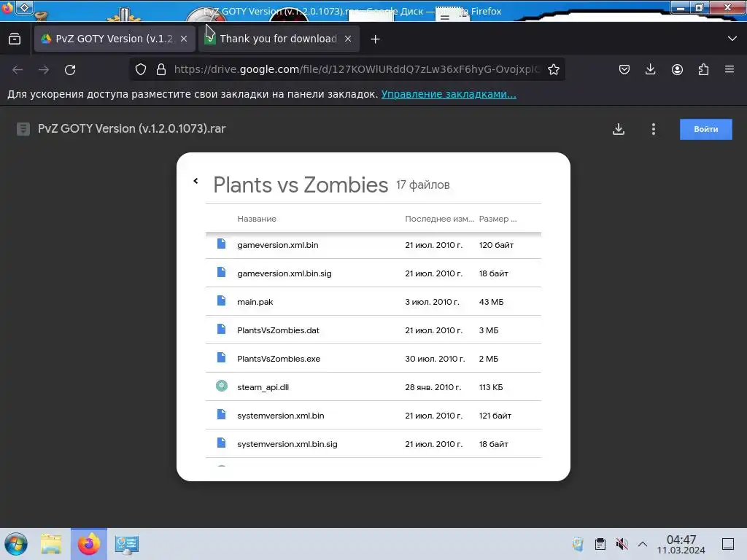This screenshot has height=560, width=747.
Task: Click the Firefox View icon
Action: click(x=15, y=39)
